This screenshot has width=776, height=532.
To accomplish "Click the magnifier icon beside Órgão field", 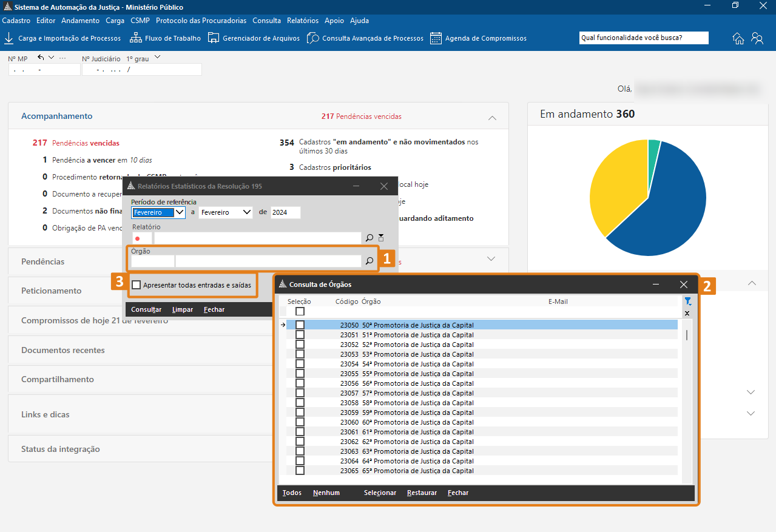I will coord(369,261).
